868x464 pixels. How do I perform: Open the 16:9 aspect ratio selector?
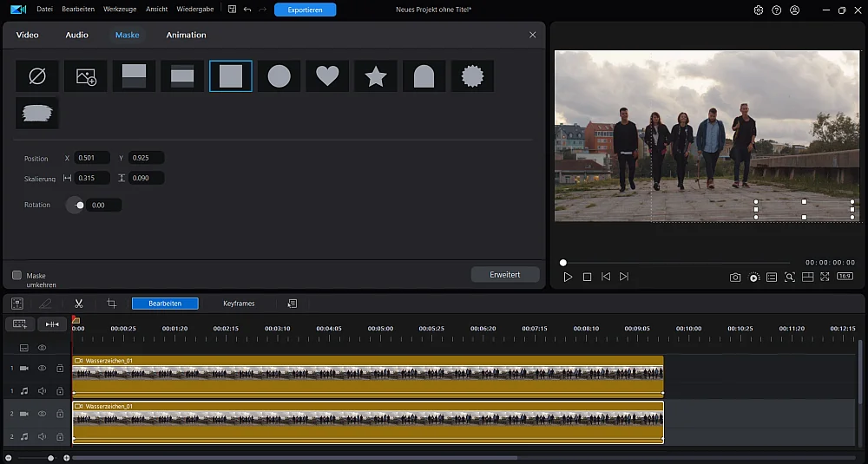click(845, 277)
